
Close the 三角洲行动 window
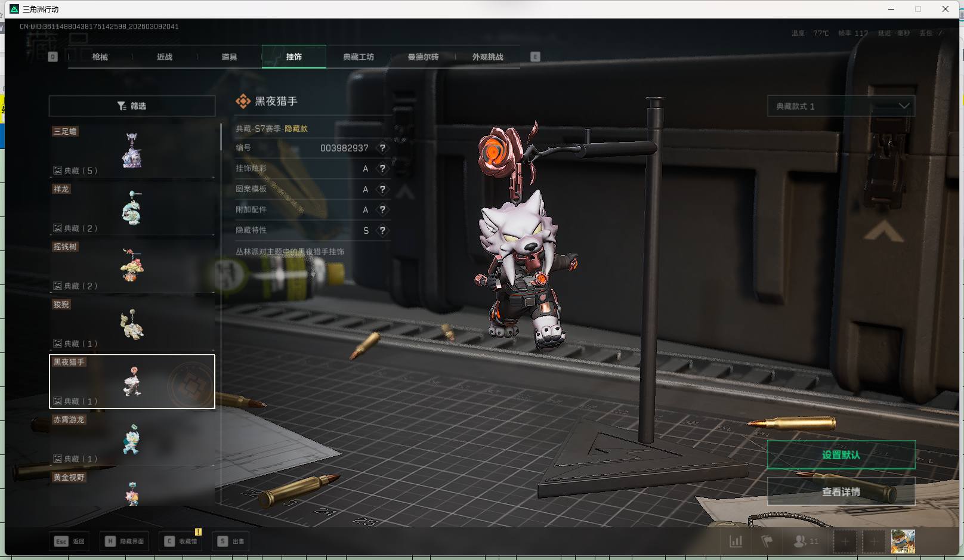946,9
